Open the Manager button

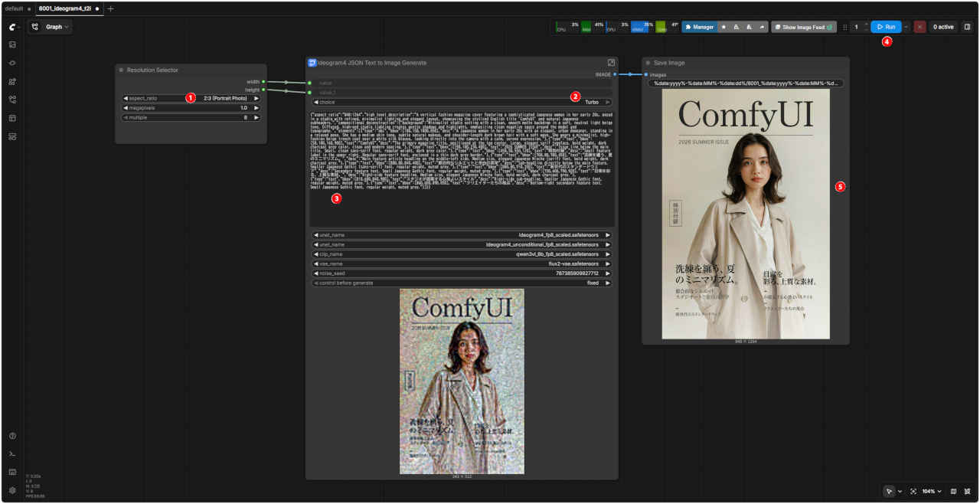pyautogui.click(x=699, y=27)
